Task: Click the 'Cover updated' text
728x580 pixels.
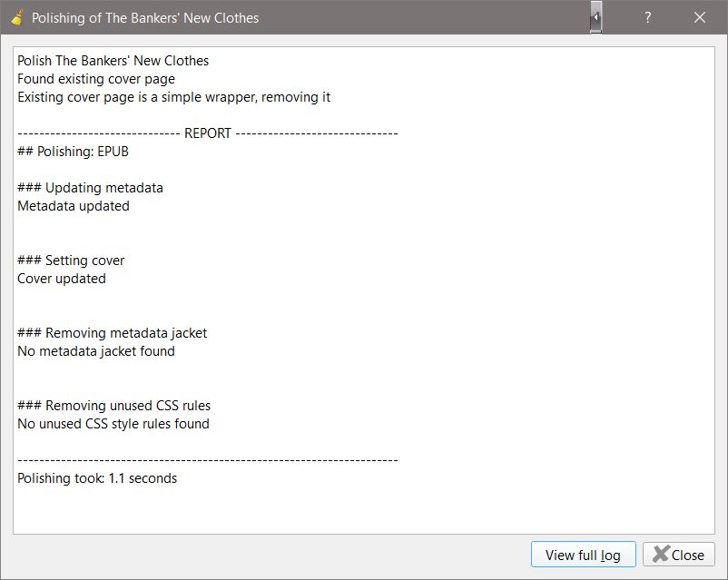Action: point(62,279)
